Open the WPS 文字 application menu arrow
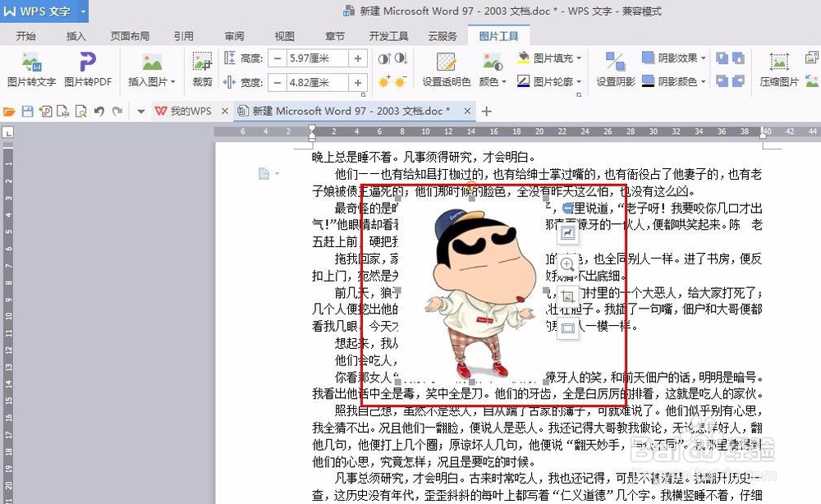The image size is (821, 504). click(83, 11)
